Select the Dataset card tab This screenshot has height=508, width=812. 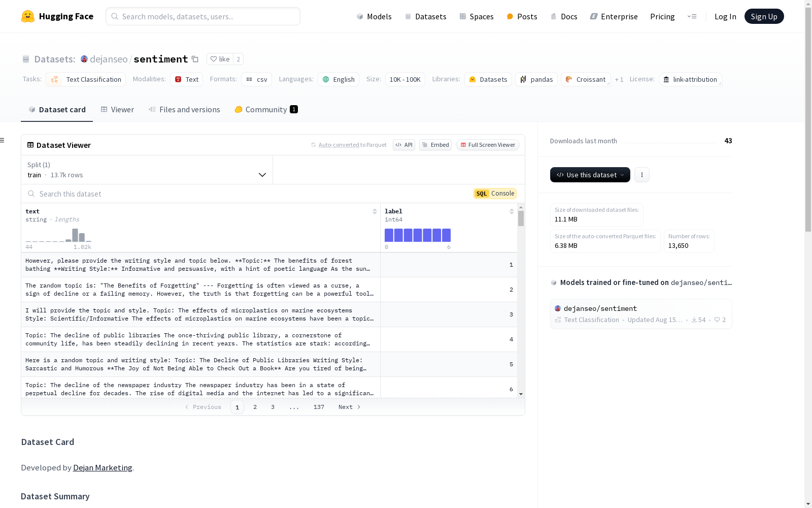[57, 110]
